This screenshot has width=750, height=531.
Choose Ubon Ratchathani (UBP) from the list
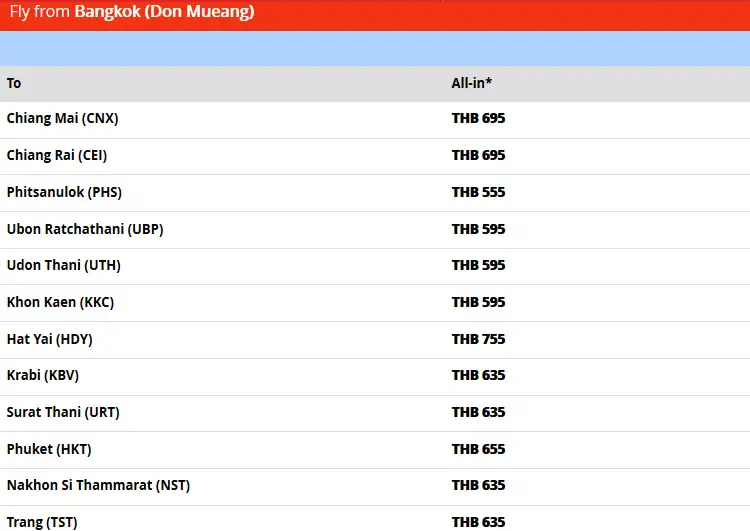coord(85,229)
